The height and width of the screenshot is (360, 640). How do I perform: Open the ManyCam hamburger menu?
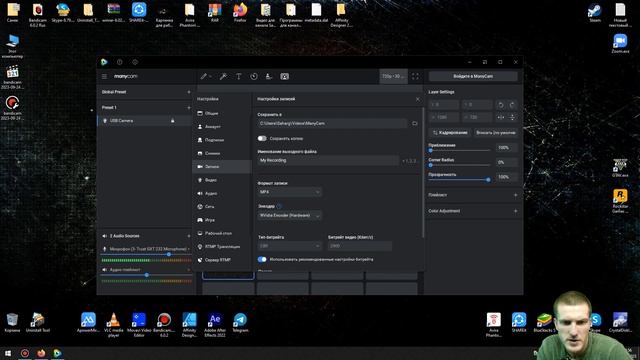point(104,76)
